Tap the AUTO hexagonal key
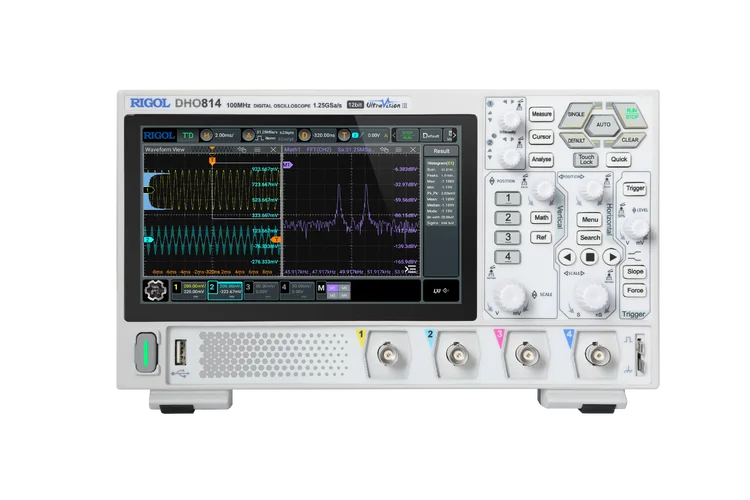Viewport: 750px width, 500px height. click(x=603, y=124)
